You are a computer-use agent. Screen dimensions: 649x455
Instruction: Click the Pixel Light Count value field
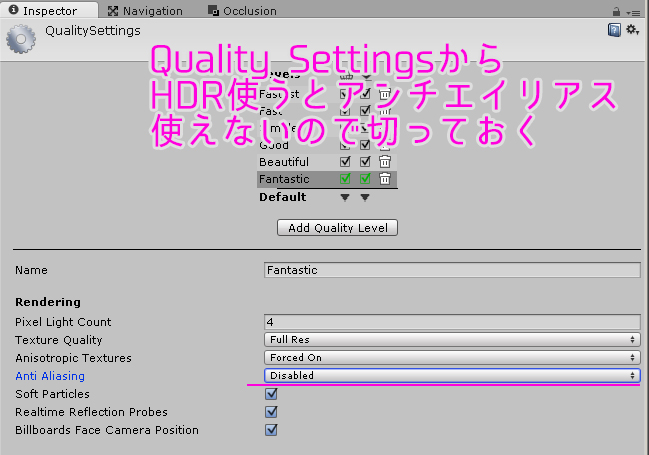pos(452,322)
